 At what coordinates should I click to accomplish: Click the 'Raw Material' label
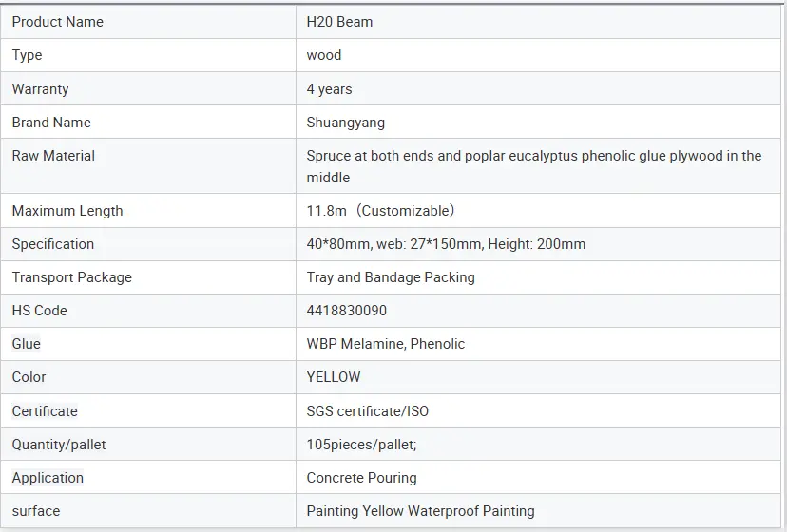pos(53,156)
